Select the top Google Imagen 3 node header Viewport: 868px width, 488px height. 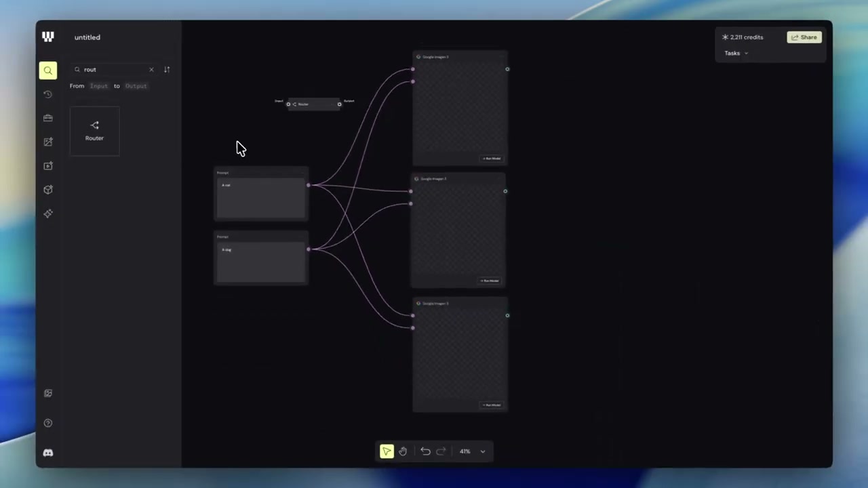pos(460,57)
